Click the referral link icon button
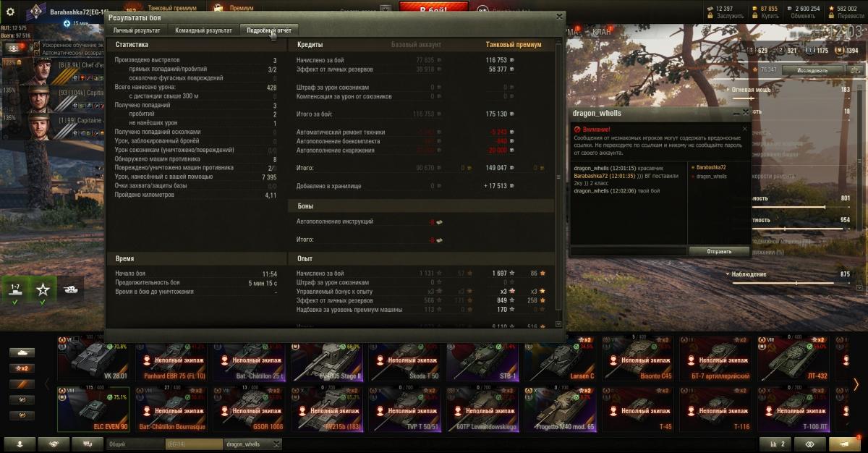 (810, 444)
